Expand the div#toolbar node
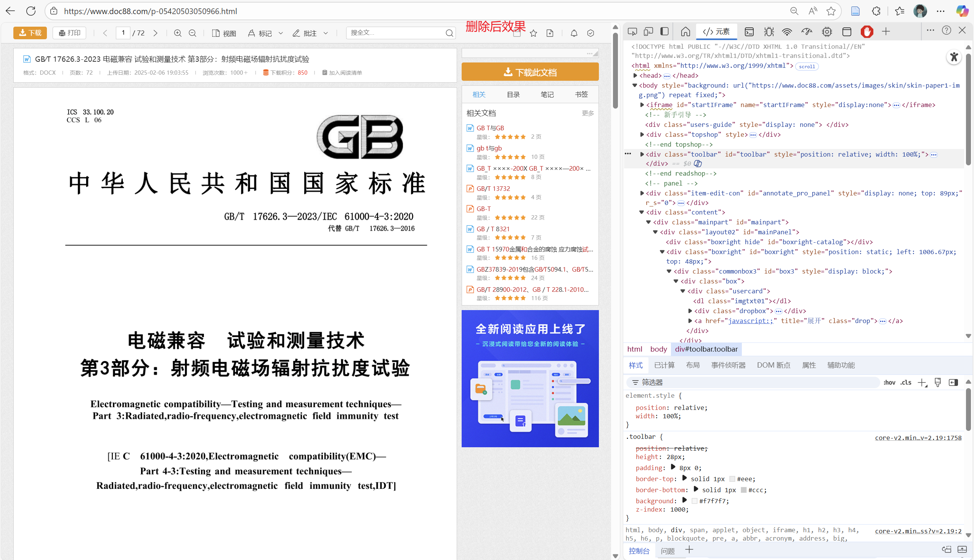The image size is (974, 560). 642,154
